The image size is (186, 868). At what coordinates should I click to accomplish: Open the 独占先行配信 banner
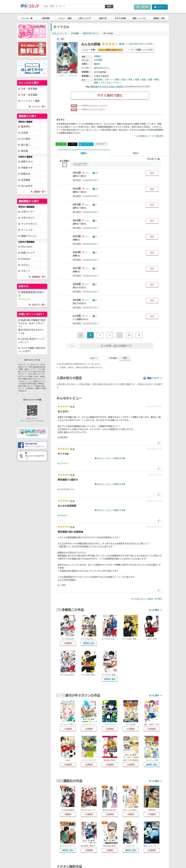point(32,31)
